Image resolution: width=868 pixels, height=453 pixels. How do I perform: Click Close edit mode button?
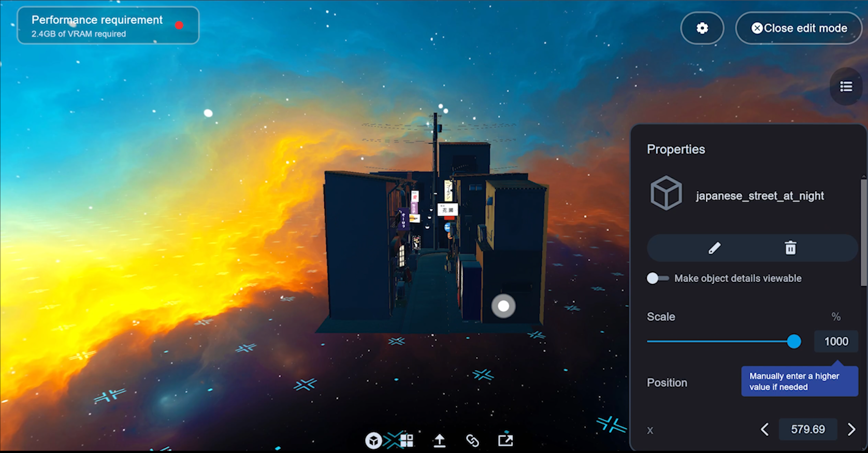click(x=799, y=28)
